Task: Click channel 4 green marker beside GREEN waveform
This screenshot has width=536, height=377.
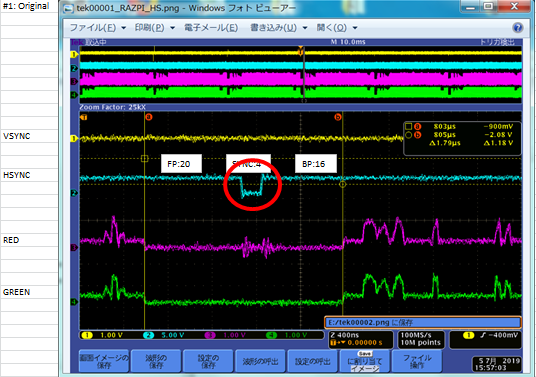Action: (x=73, y=302)
